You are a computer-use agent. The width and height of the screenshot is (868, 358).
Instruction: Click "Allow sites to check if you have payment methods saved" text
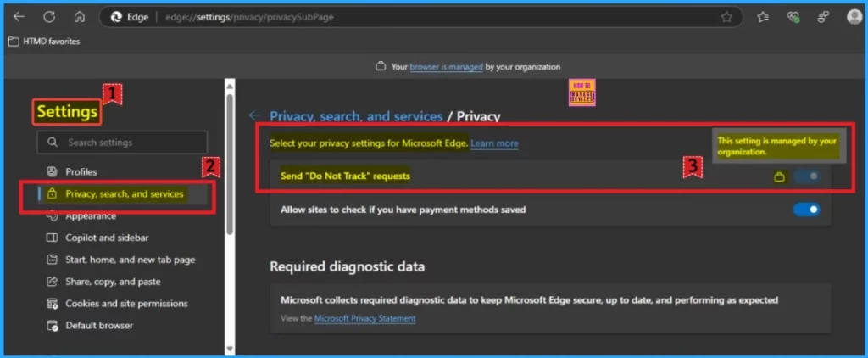coord(403,210)
